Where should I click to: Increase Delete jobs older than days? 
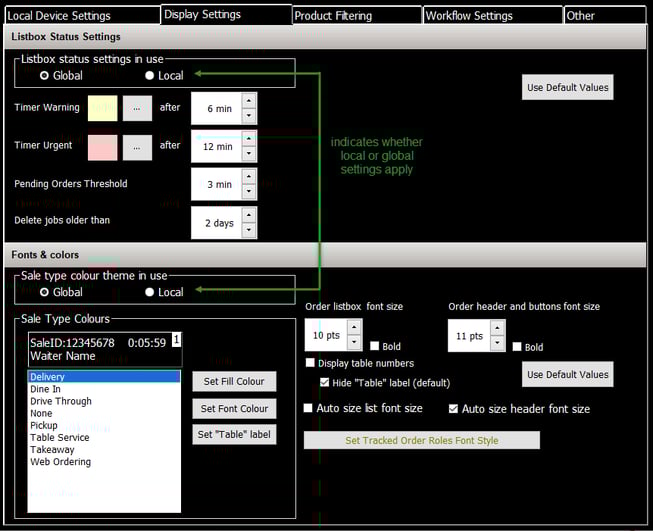(249, 215)
